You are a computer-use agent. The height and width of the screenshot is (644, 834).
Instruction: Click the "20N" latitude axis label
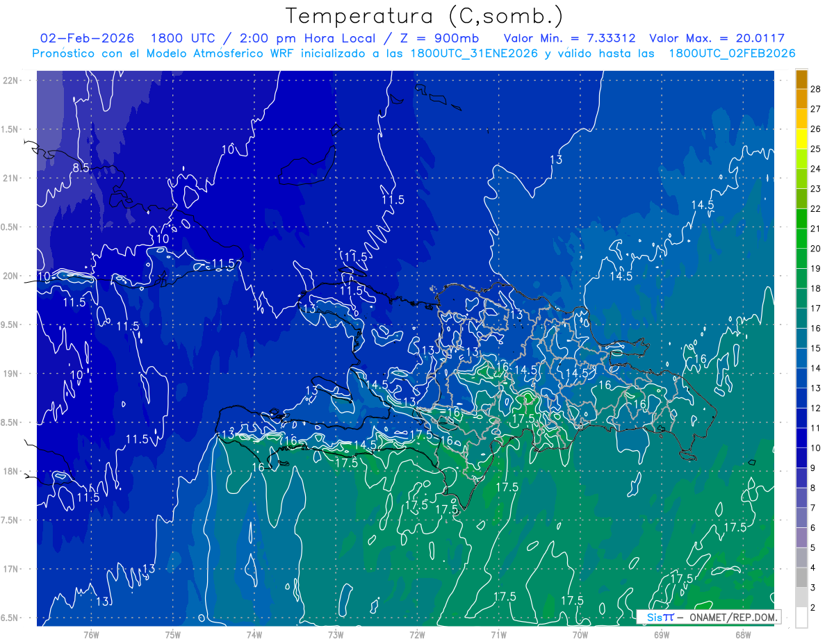[x=10, y=276]
